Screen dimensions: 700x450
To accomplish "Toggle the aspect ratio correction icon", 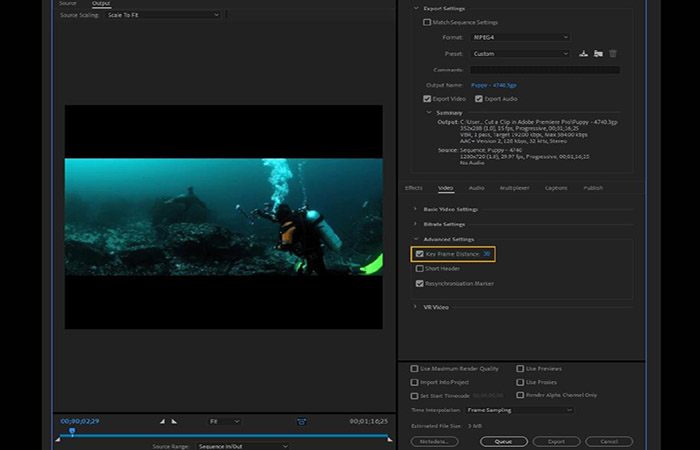I will tap(302, 421).
